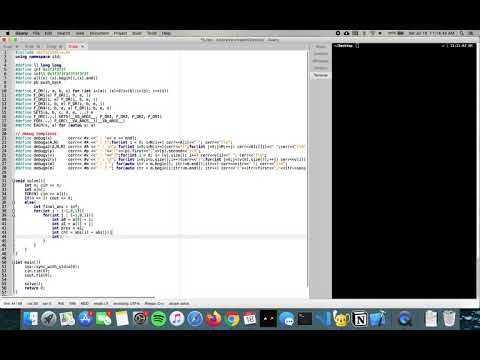Open Visual Studio Code from the Dock

(x=323, y=319)
